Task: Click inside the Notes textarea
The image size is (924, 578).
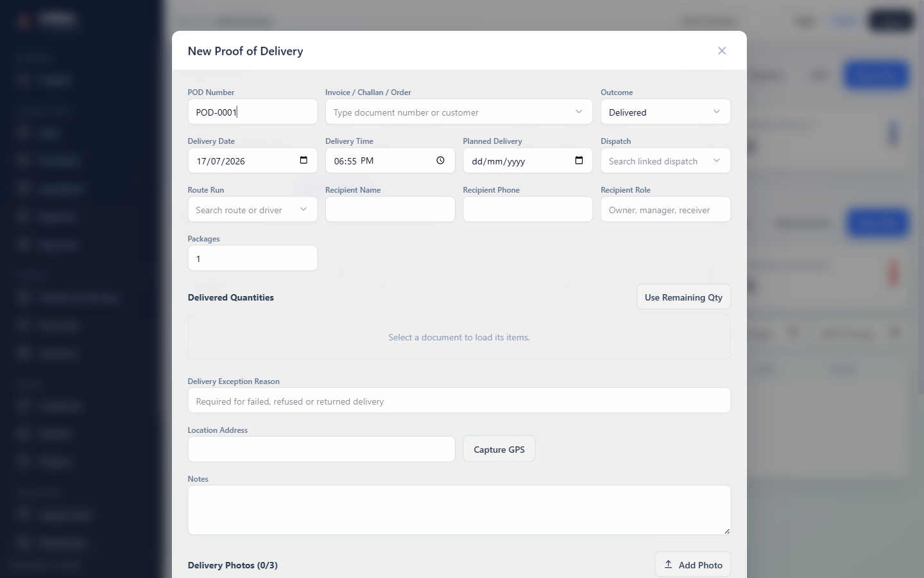Action: click(x=459, y=510)
